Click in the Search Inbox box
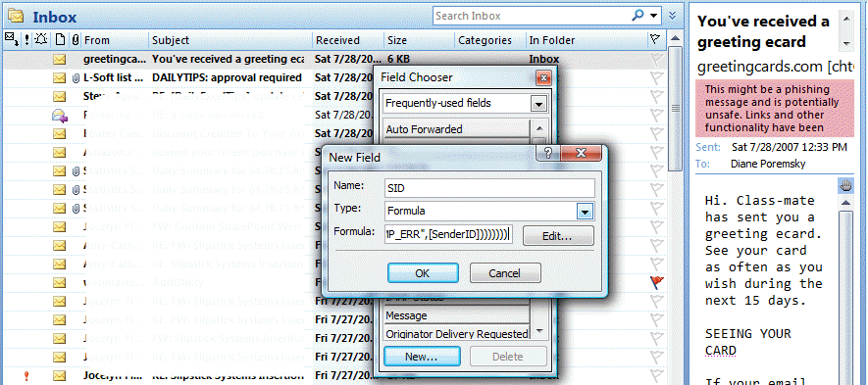Viewport: 868px width, 385px height. 532,16
